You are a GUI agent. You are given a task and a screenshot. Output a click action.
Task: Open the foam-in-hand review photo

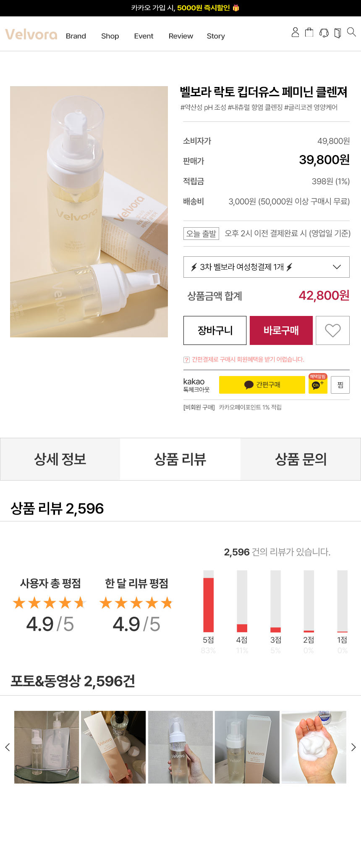[x=314, y=747]
